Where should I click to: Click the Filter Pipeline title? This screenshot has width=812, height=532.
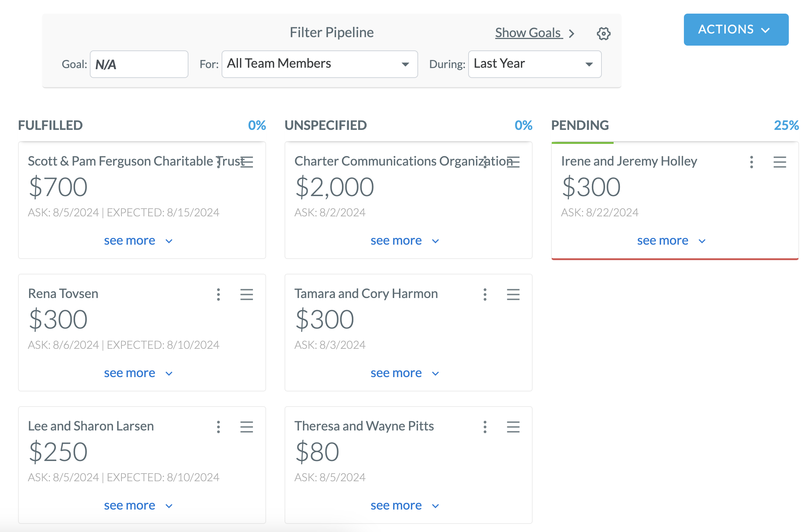pyautogui.click(x=332, y=32)
